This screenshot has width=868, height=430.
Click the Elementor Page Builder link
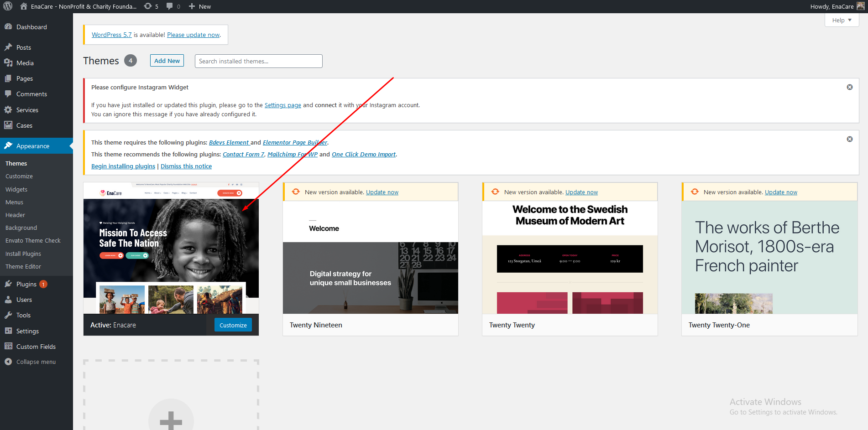click(x=295, y=142)
